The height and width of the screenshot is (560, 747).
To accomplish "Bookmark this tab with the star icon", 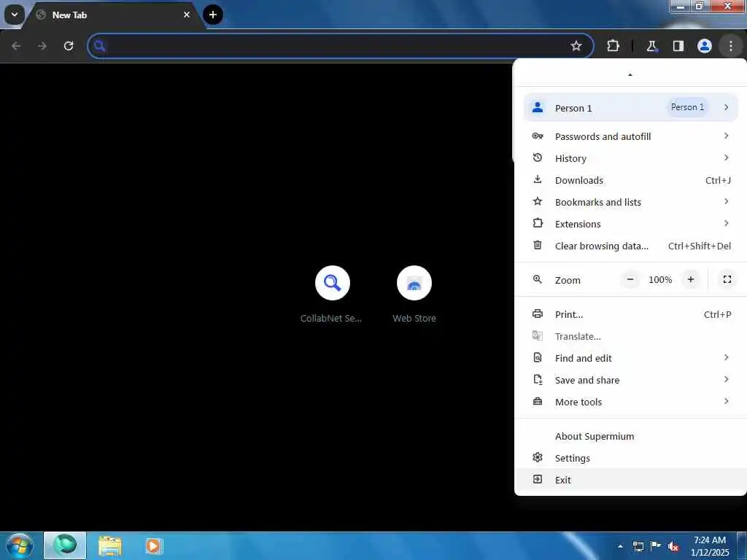I will (576, 46).
